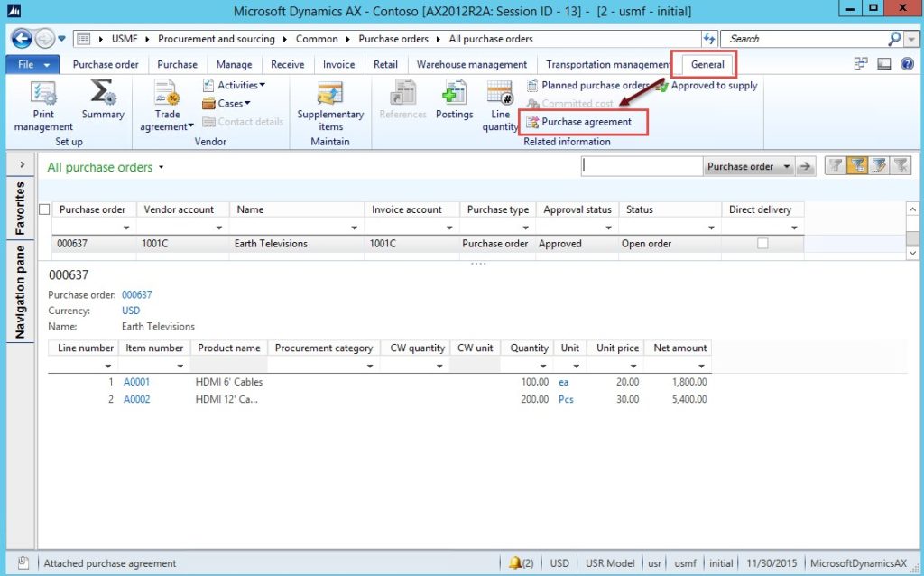Open Vendor account column filter dropdown
This screenshot has width=924, height=576.
tap(218, 228)
